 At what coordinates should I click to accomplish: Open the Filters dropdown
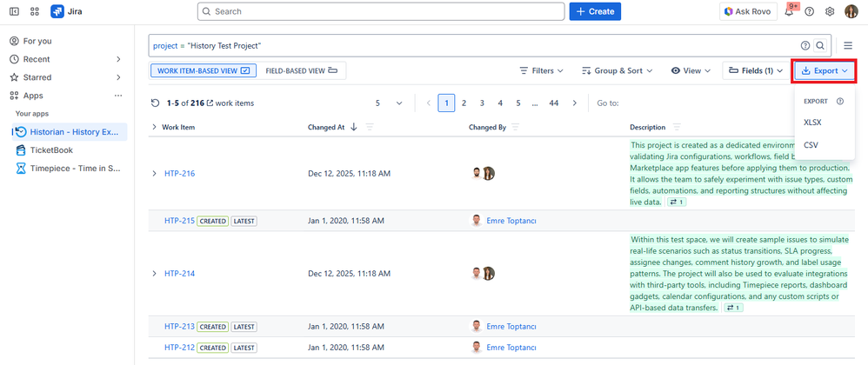pyautogui.click(x=541, y=70)
